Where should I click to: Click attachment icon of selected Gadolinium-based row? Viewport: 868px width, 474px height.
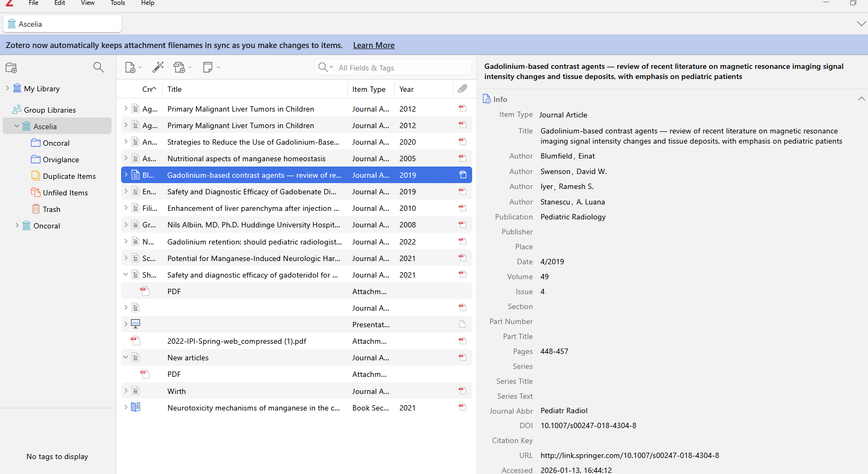(x=463, y=175)
